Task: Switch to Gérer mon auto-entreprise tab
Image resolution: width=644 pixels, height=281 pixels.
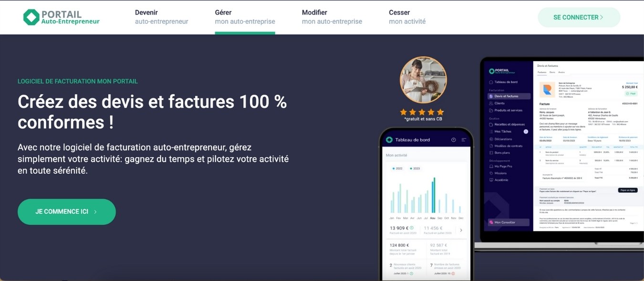Action: 245,17
